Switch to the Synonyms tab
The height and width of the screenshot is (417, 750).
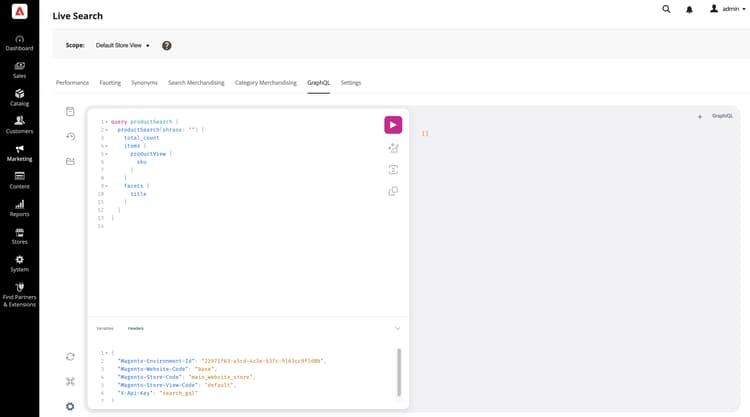144,83
